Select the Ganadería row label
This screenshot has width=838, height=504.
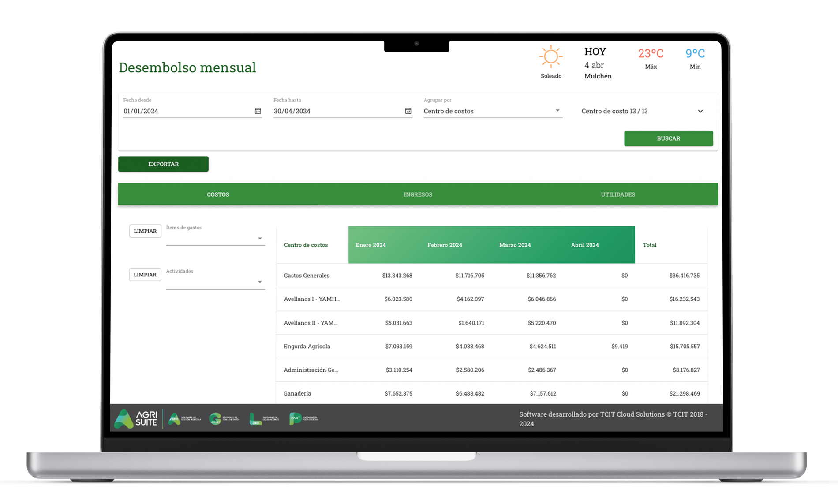tap(297, 393)
